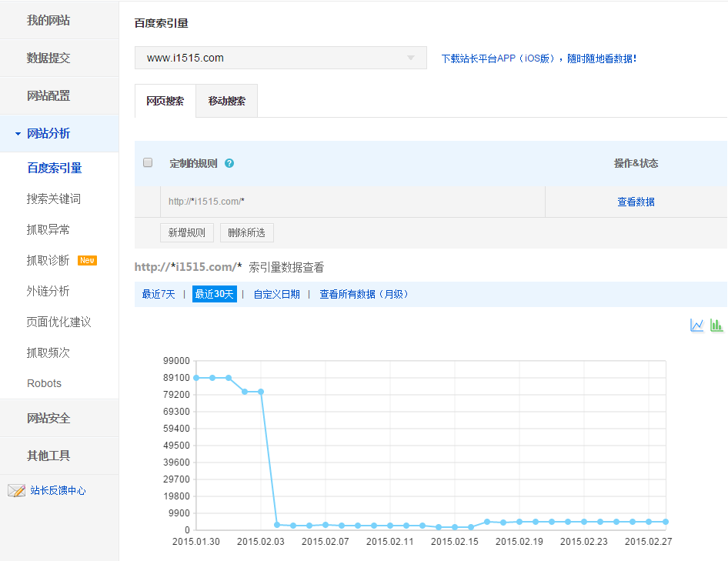Click the first data point on chart
Viewport: 728px width, 561px height.
tap(196, 378)
